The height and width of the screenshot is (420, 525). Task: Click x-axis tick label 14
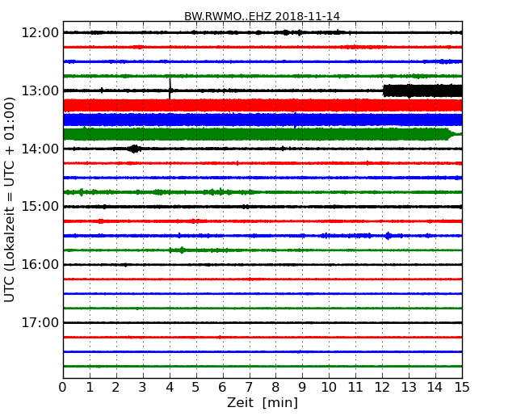pos(435,387)
